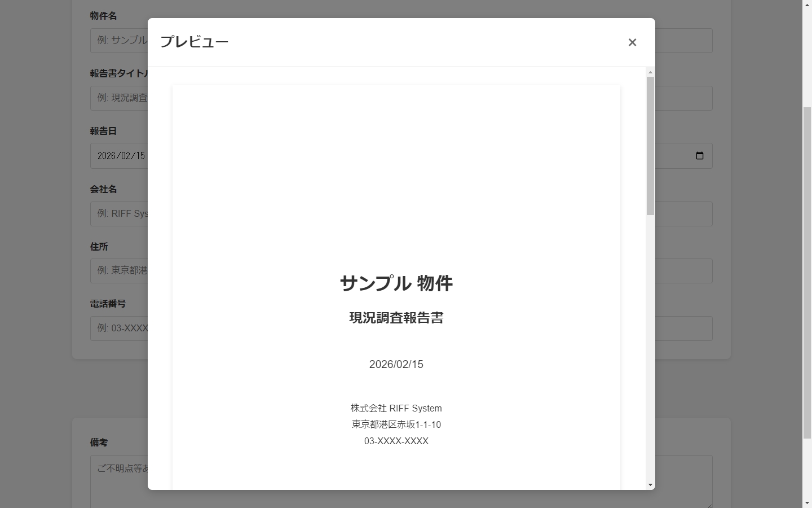Click 株式会社 RIFF System in the preview

point(396,408)
